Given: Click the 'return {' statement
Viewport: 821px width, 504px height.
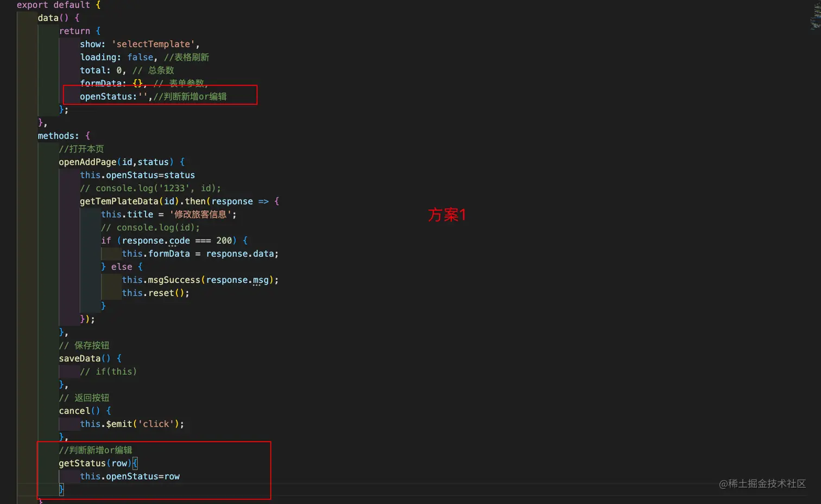Looking at the screenshot, I should (x=80, y=31).
